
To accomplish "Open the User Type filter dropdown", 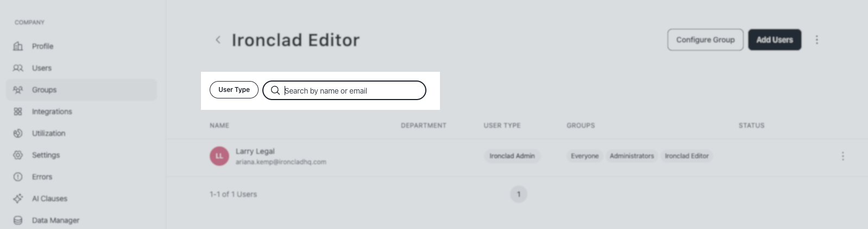I will (234, 90).
